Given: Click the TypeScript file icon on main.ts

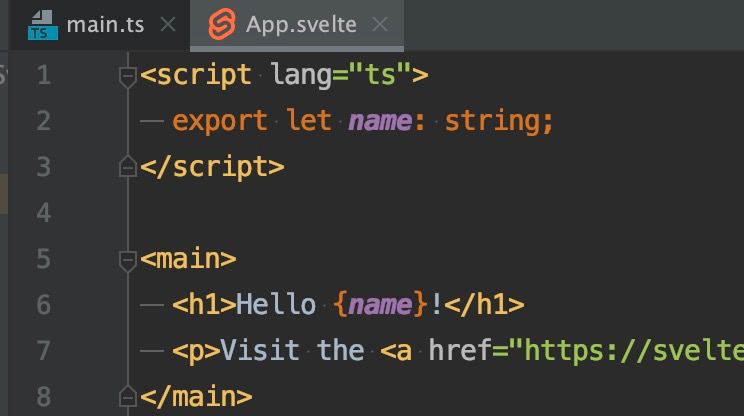Looking at the screenshot, I should [x=43, y=25].
